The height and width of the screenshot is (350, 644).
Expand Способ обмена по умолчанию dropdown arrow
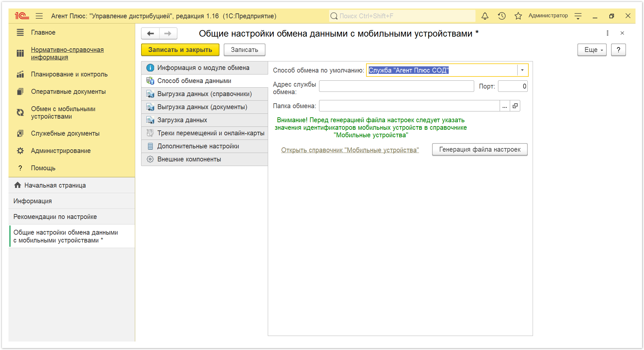(522, 70)
